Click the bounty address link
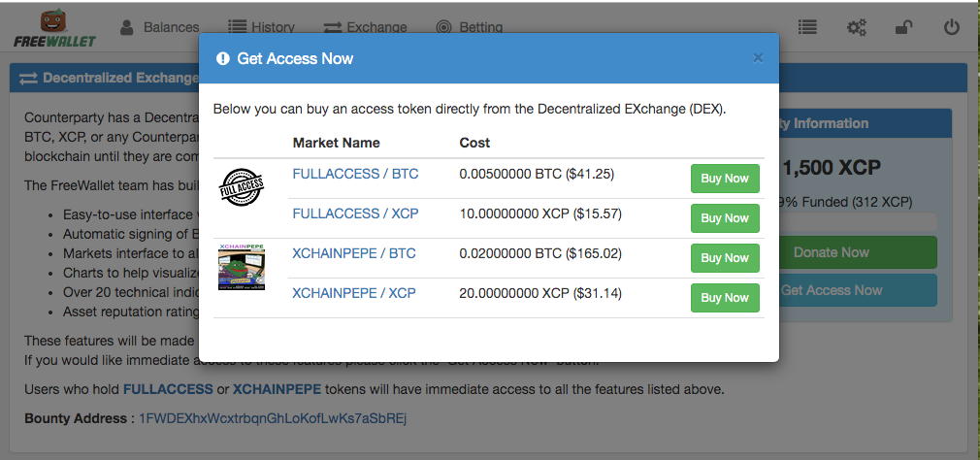The image size is (980, 460). [273, 418]
